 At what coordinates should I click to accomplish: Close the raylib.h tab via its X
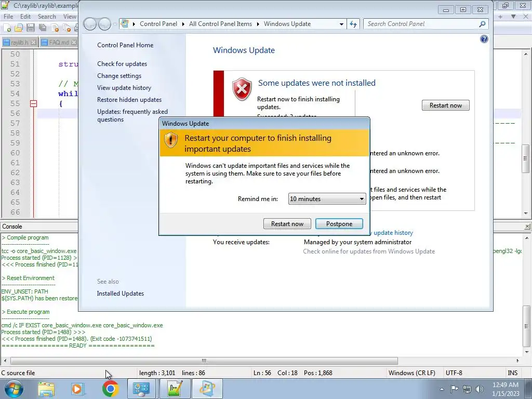pos(33,43)
